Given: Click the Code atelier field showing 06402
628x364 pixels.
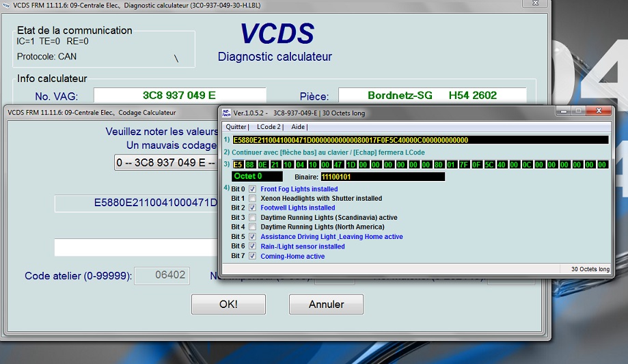Looking at the screenshot, I should [x=162, y=276].
